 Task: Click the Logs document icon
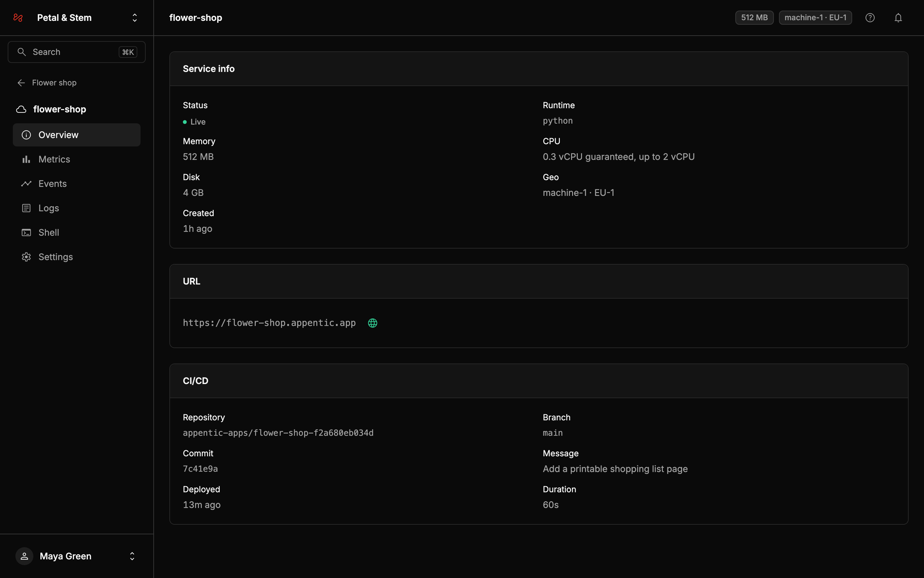26,208
